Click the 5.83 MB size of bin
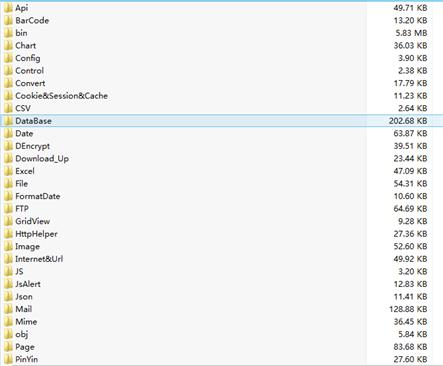The height and width of the screenshot is (366, 443). [x=411, y=33]
